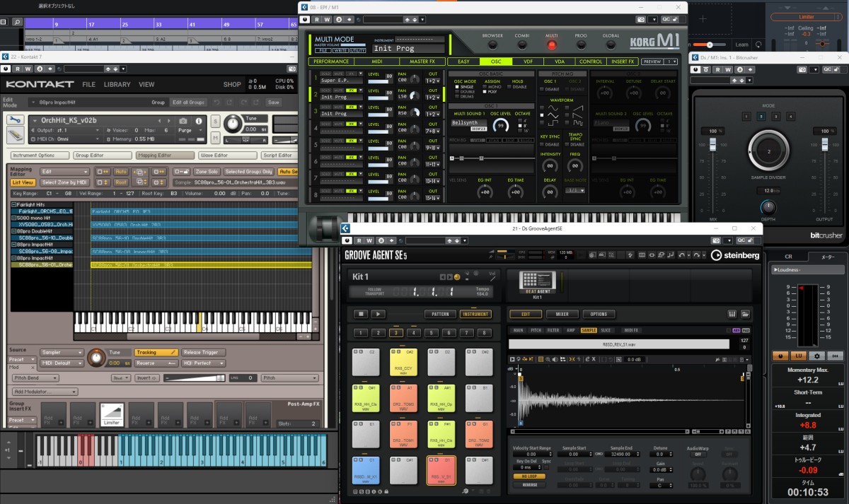Open the Groove Agent MIXER tab
Screen dimensions: 849x504
coord(562,314)
